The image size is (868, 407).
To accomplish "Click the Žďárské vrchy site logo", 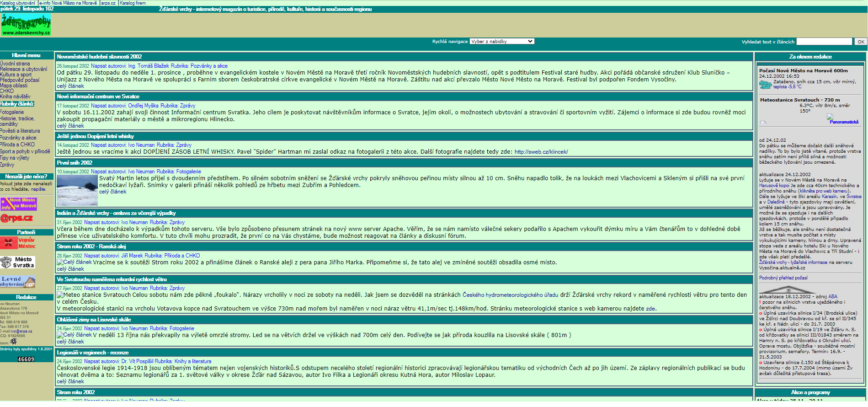I will point(26,25).
